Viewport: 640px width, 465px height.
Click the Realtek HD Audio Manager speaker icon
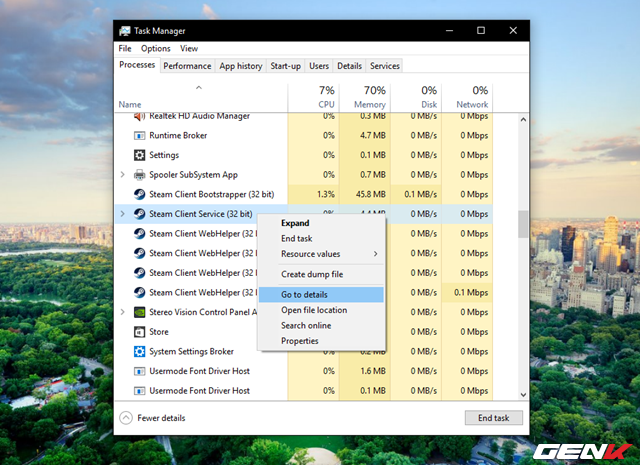tap(140, 117)
